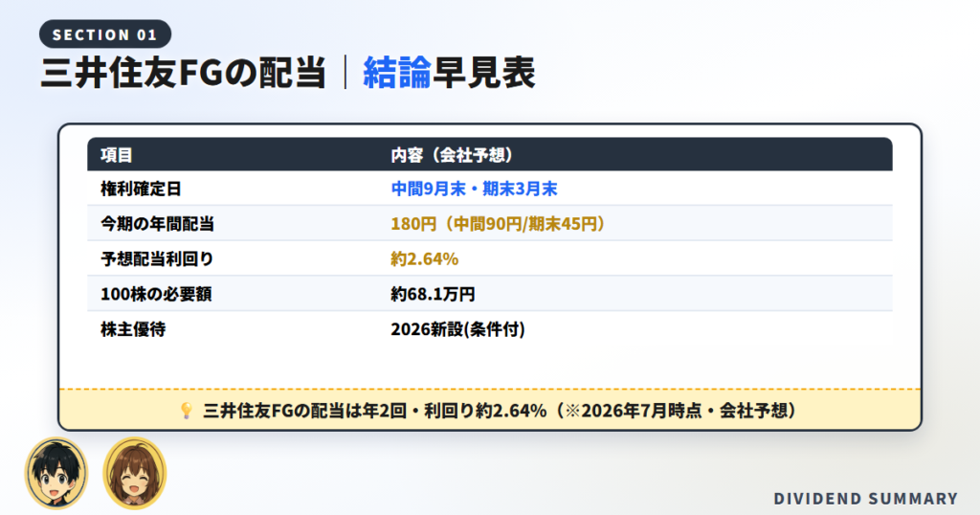Viewport: 980px width, 515px height.
Task: Click the black-haired boy avatar
Action: pos(56,473)
